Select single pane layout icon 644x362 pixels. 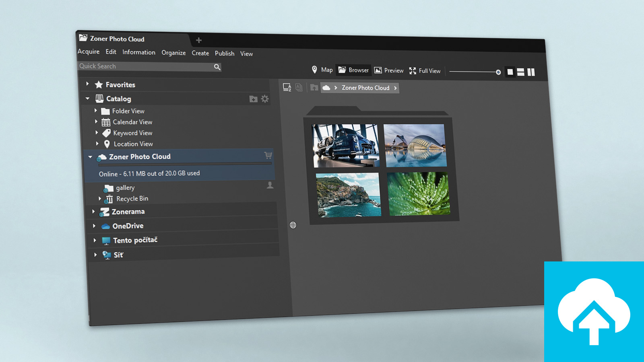tap(510, 72)
